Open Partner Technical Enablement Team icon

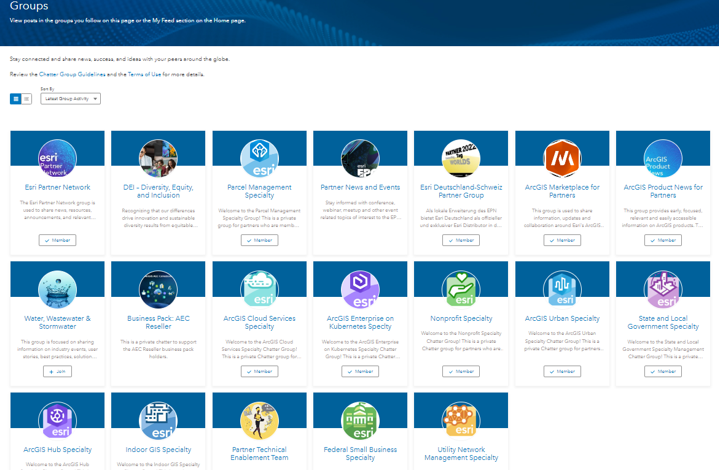[x=259, y=420]
